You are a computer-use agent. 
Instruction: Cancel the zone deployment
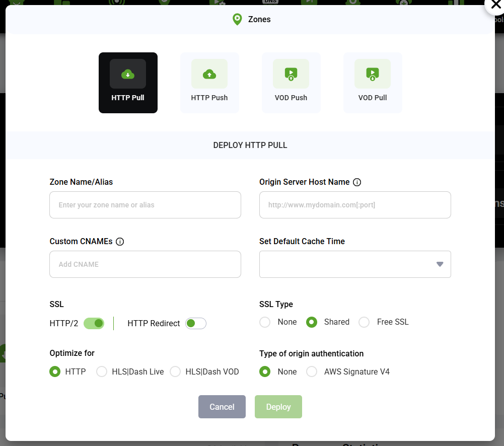click(x=222, y=407)
